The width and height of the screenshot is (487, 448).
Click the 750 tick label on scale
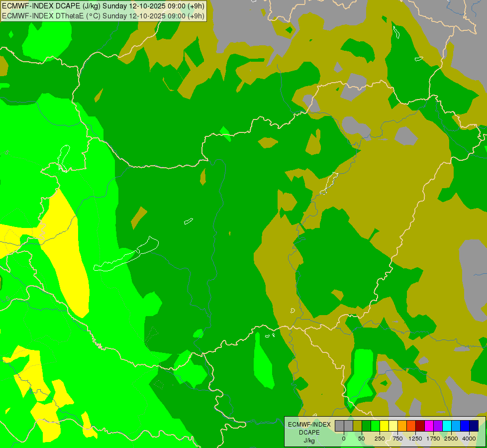(397, 439)
